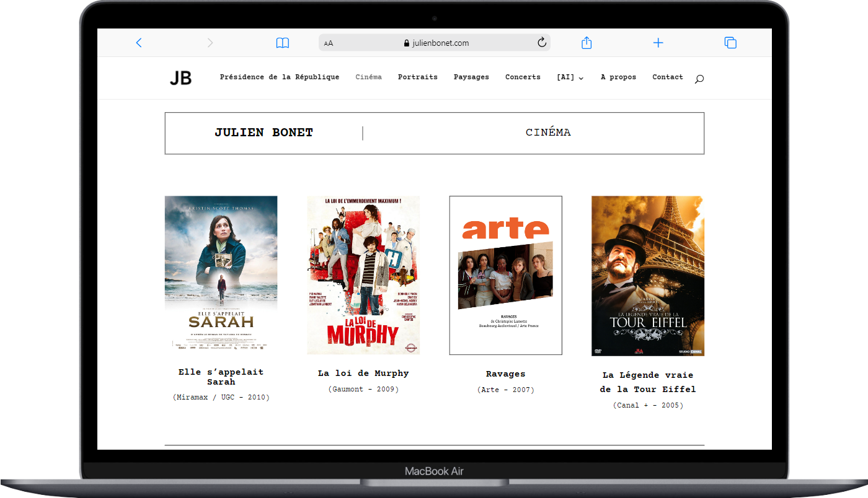The width and height of the screenshot is (868, 498).
Task: Open the Concerts menu item
Action: point(523,77)
